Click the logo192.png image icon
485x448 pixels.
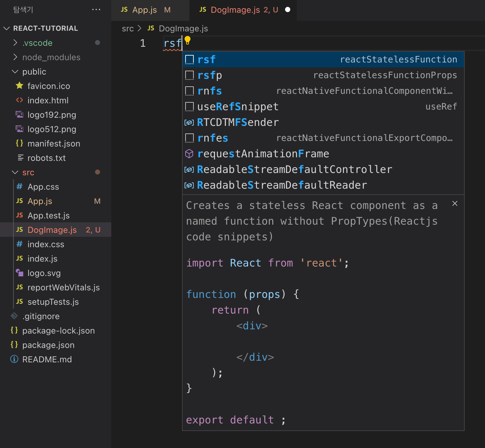tap(20, 114)
